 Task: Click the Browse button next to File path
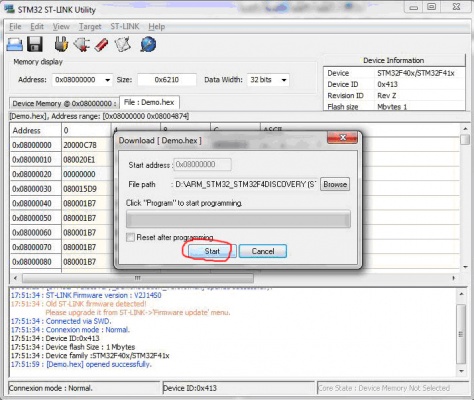[335, 184]
